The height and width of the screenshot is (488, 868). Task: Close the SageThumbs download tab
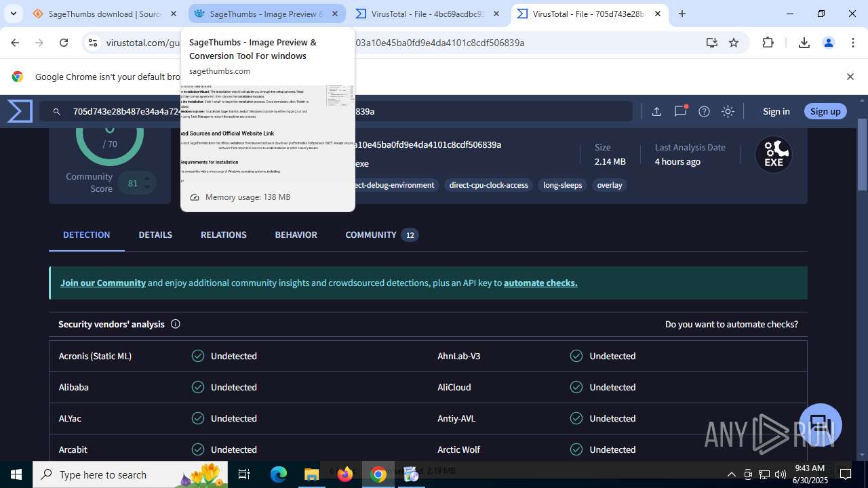click(x=174, y=14)
